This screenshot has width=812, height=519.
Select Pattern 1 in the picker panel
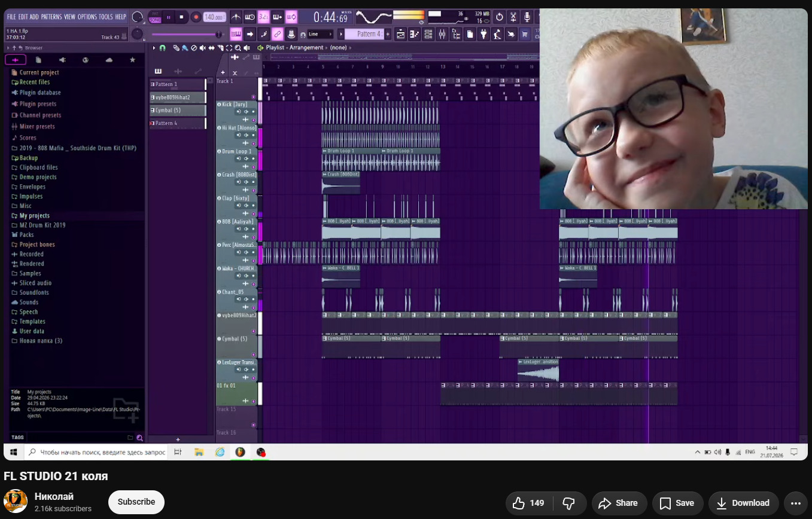tap(178, 84)
